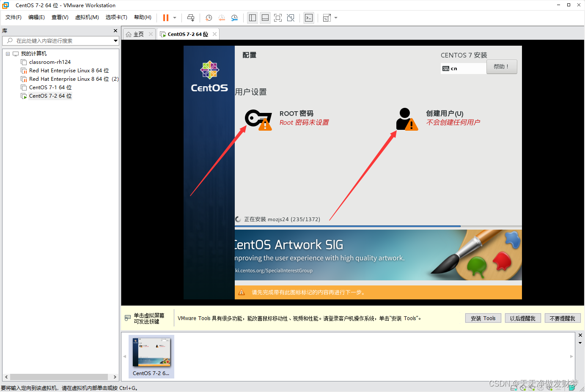This screenshot has width=585, height=392.
Task: Open the power options dropdown arrow
Action: (175, 18)
